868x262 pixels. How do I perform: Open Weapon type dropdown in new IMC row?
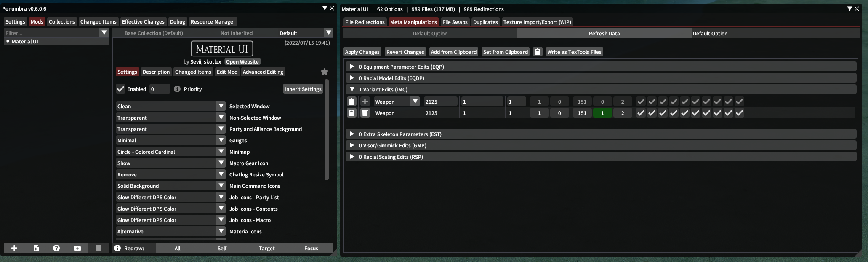pos(397,102)
